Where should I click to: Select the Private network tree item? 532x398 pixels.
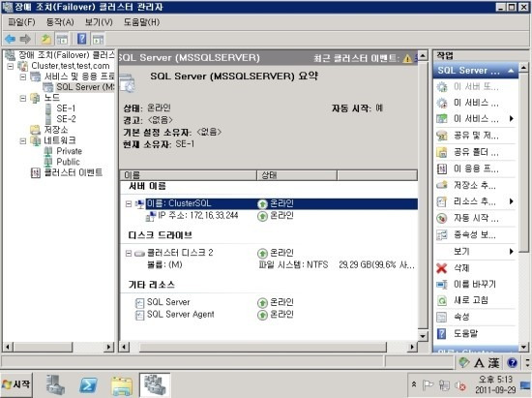69,151
